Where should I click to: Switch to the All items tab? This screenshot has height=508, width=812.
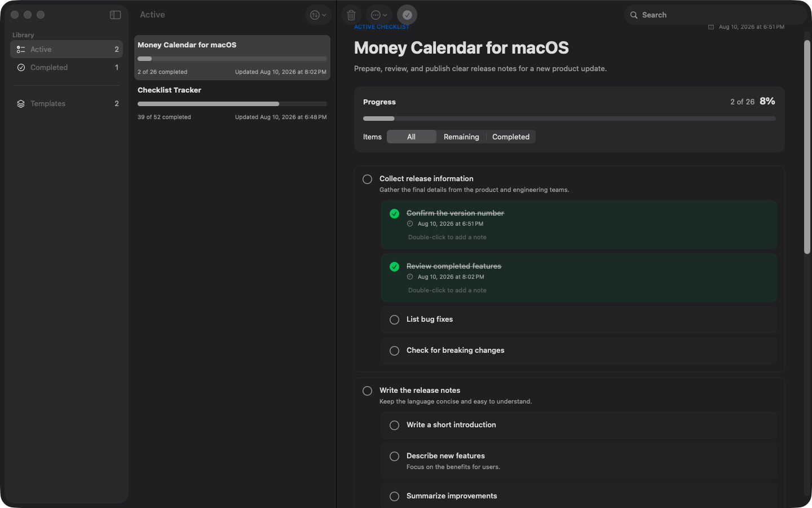[x=412, y=137]
